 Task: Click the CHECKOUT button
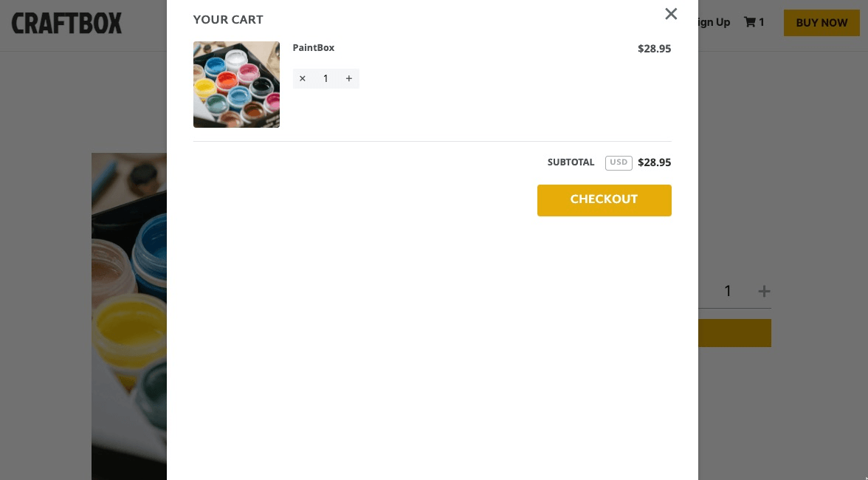[604, 200]
